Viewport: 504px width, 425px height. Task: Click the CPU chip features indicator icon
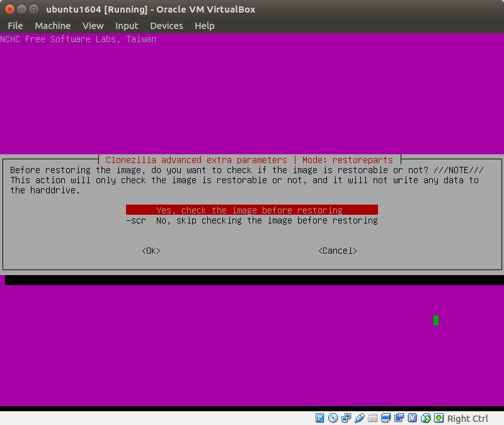(x=413, y=418)
